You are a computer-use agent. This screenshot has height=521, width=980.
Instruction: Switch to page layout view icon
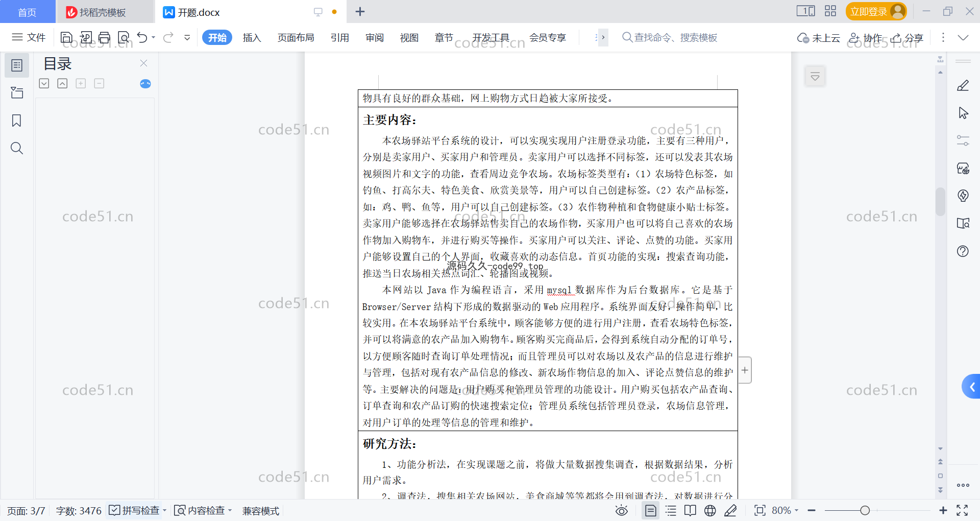pos(651,510)
